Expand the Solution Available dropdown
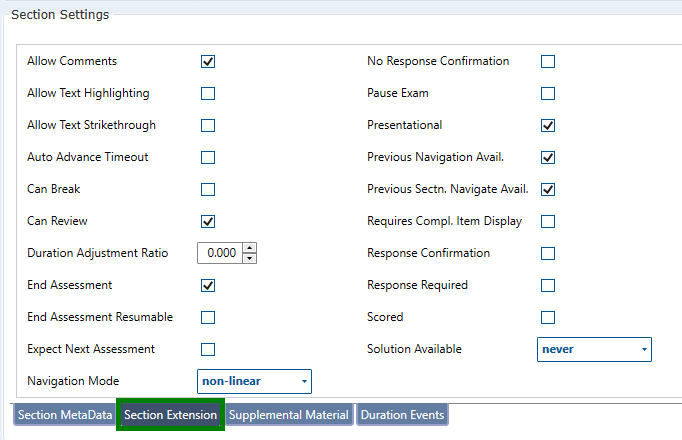 (x=594, y=349)
